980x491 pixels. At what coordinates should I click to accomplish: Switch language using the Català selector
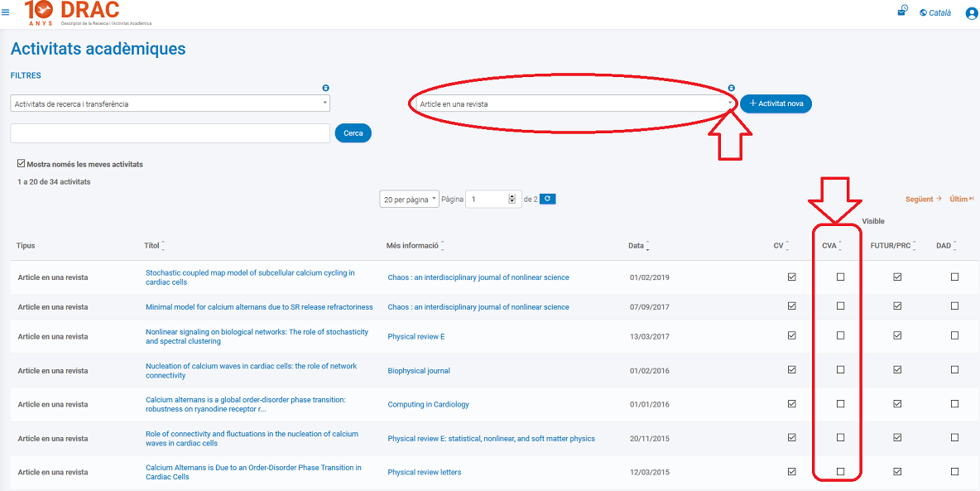tap(935, 13)
